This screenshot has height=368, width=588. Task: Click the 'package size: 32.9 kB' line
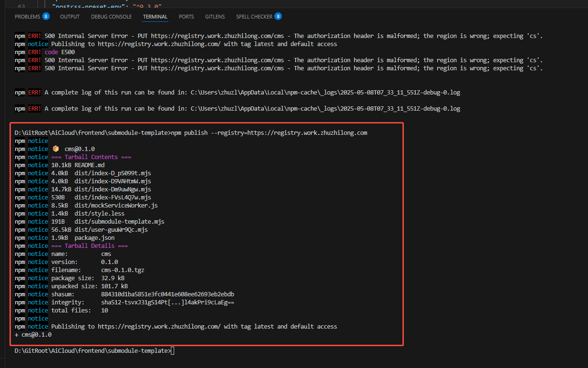(x=88, y=278)
